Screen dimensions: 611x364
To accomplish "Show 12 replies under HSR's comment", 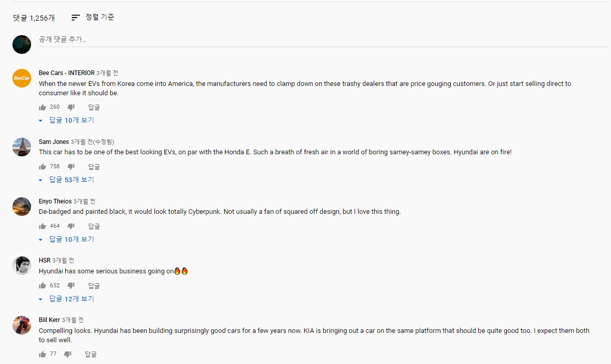I will pyautogui.click(x=67, y=299).
